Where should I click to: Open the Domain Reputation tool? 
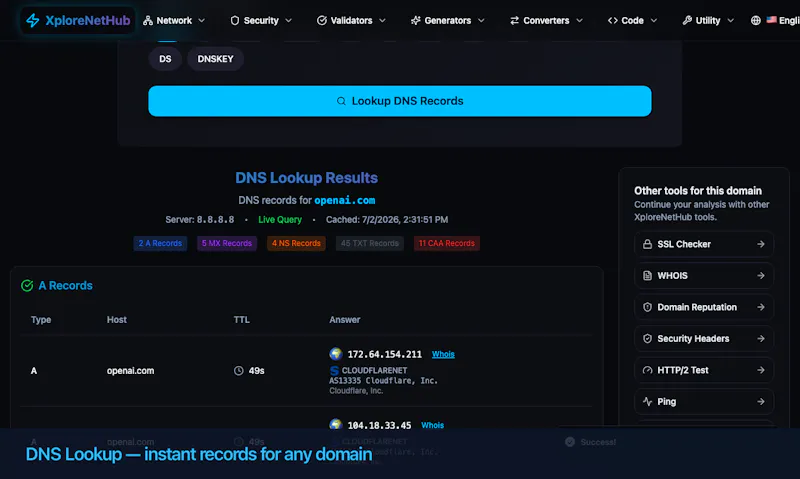pos(704,307)
